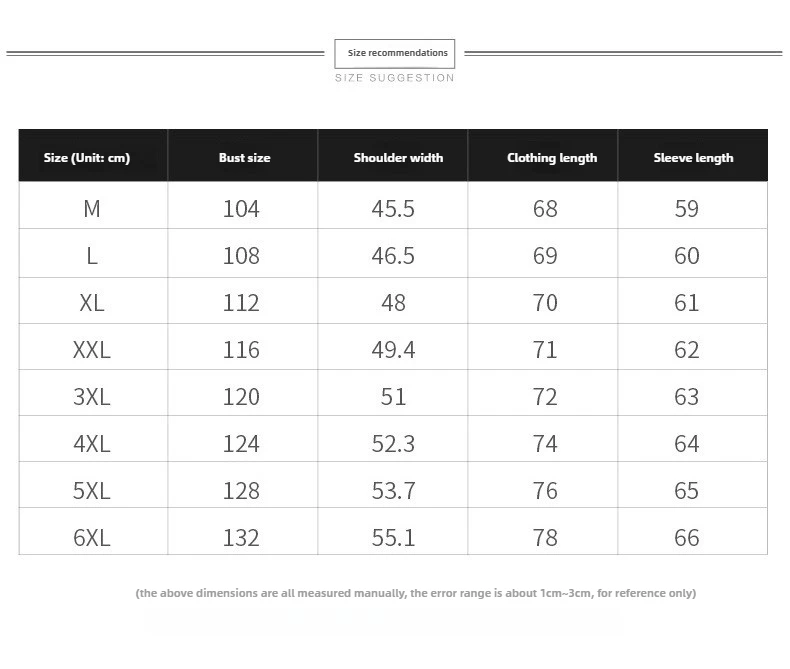The width and height of the screenshot is (790, 669).
Task: Click bust size value 104
Action: pos(241,209)
